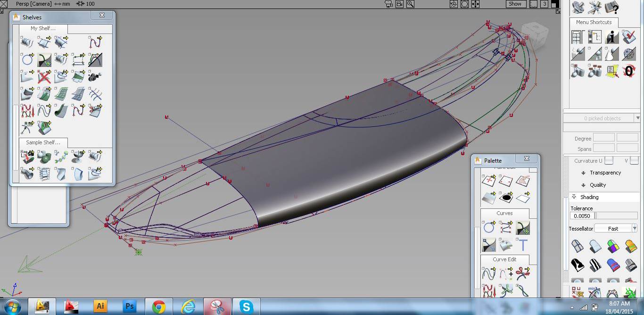
Task: Click the Show button in viewport toolbar
Action: coord(515,4)
